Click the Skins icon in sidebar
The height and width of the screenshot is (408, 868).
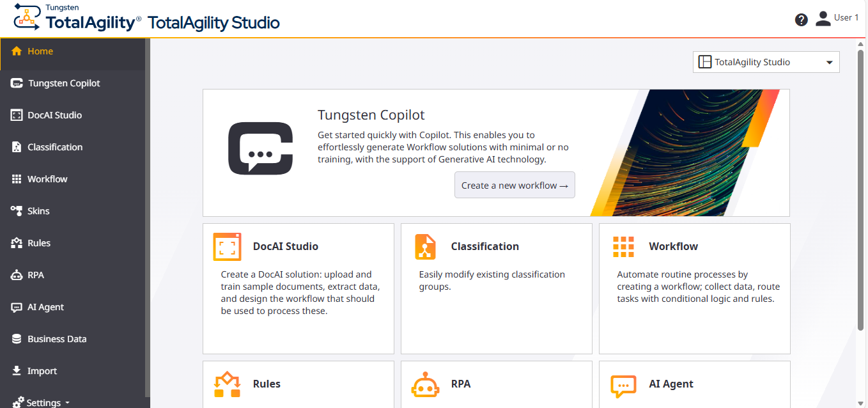click(x=17, y=211)
